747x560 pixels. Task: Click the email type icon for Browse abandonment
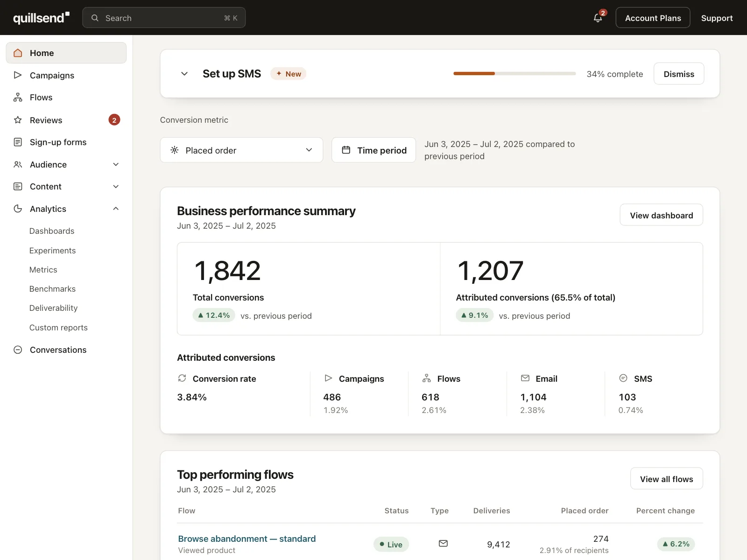[x=443, y=543]
